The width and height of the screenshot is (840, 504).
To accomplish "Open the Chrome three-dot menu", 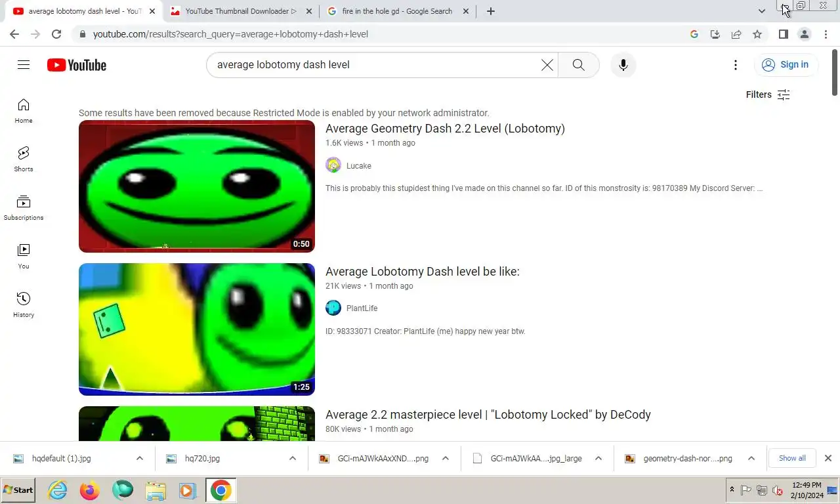I will click(x=826, y=34).
